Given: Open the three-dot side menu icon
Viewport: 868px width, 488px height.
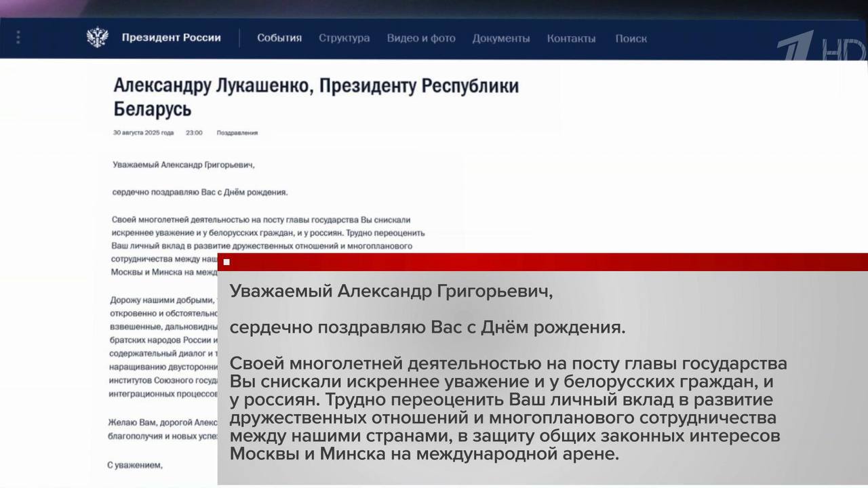Looking at the screenshot, I should (x=18, y=37).
